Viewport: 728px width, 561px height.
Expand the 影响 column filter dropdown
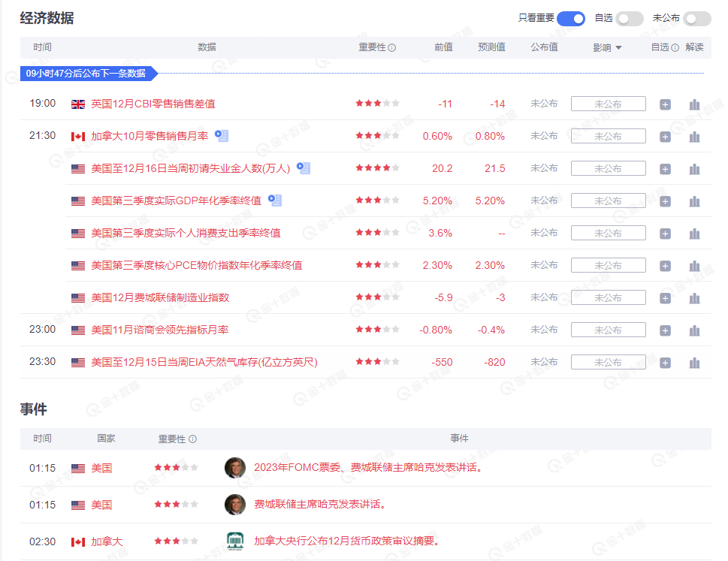(x=608, y=47)
